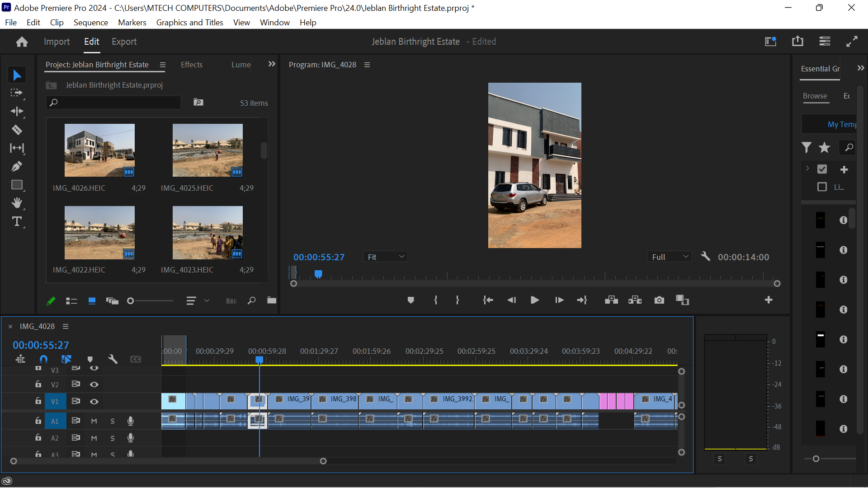Image resolution: width=868 pixels, height=488 pixels.
Task: Toggle V1 track lock
Action: 38,401
